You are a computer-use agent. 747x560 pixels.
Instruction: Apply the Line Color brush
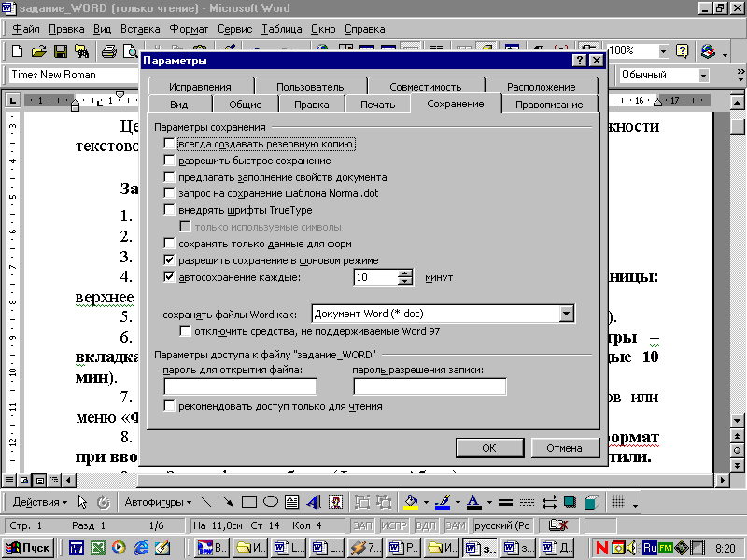443,501
